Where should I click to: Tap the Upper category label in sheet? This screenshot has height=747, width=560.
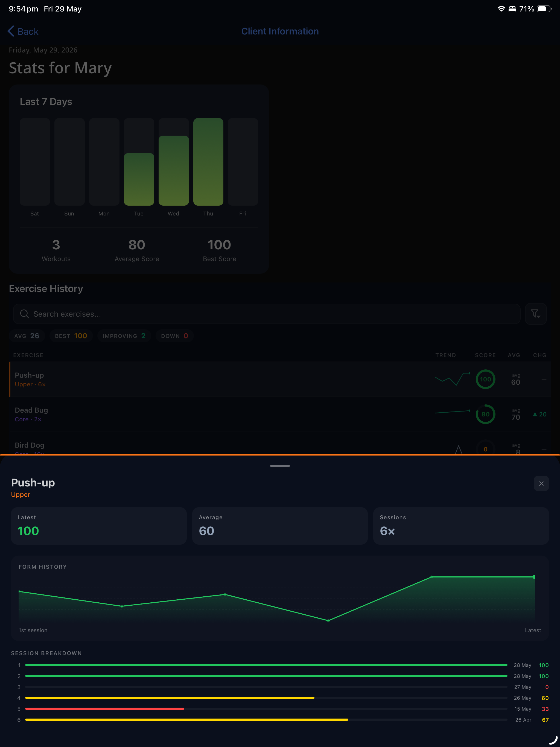[x=21, y=494]
